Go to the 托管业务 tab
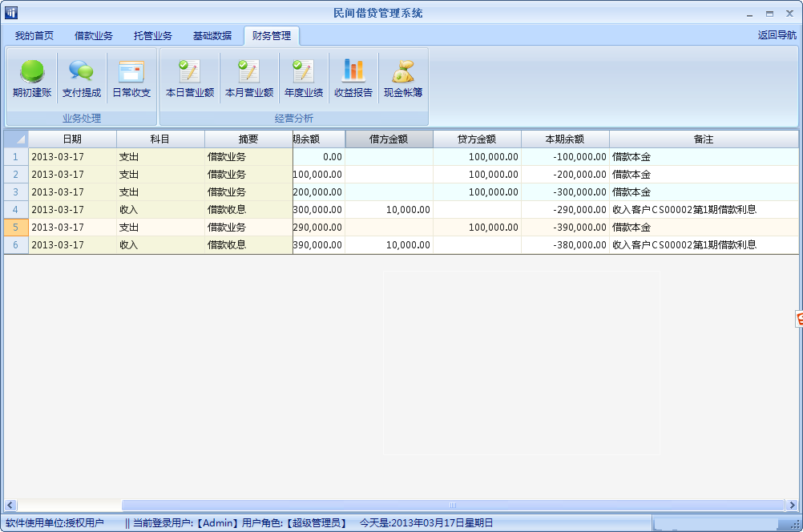Image resolution: width=803 pixels, height=532 pixels. (x=153, y=36)
